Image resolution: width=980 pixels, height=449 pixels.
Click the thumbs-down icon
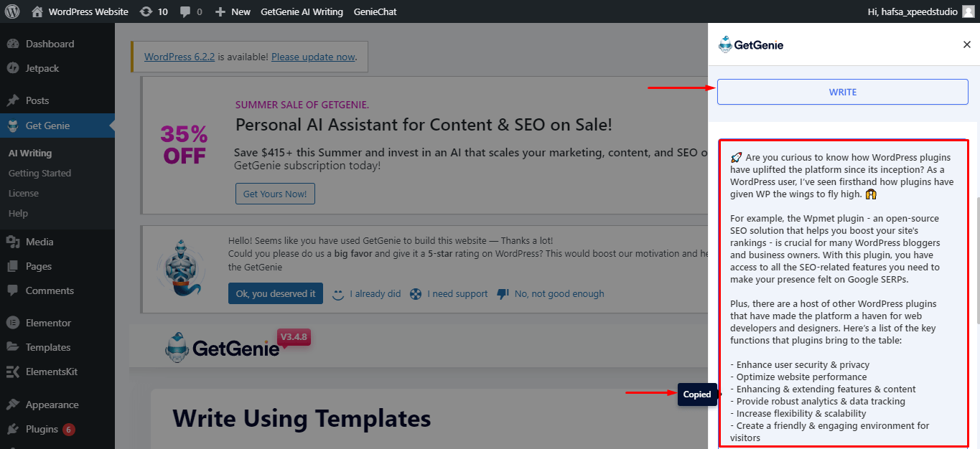point(503,294)
